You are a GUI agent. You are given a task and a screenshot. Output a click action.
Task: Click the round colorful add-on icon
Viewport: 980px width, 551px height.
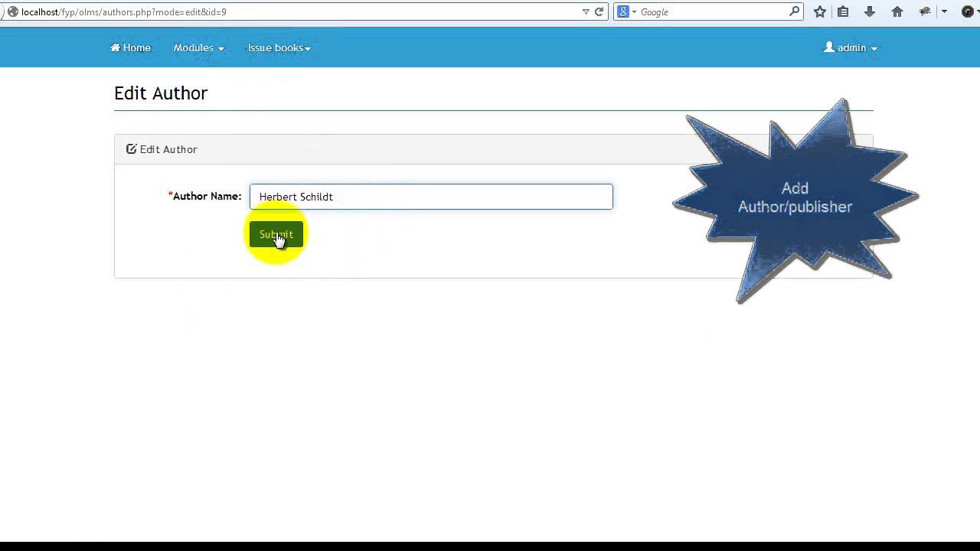click(x=968, y=11)
